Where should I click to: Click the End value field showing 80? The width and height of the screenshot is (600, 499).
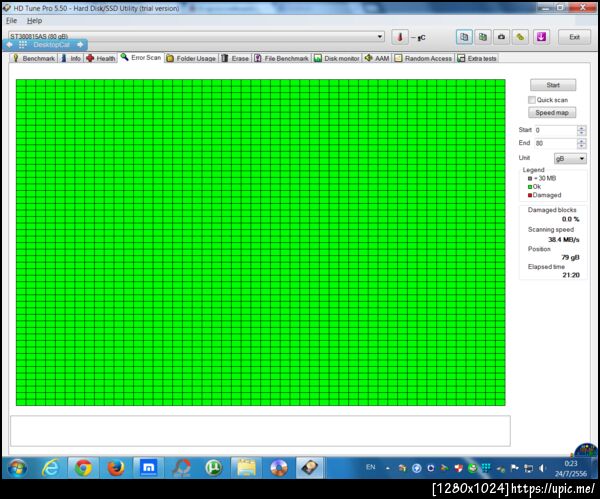click(x=556, y=143)
